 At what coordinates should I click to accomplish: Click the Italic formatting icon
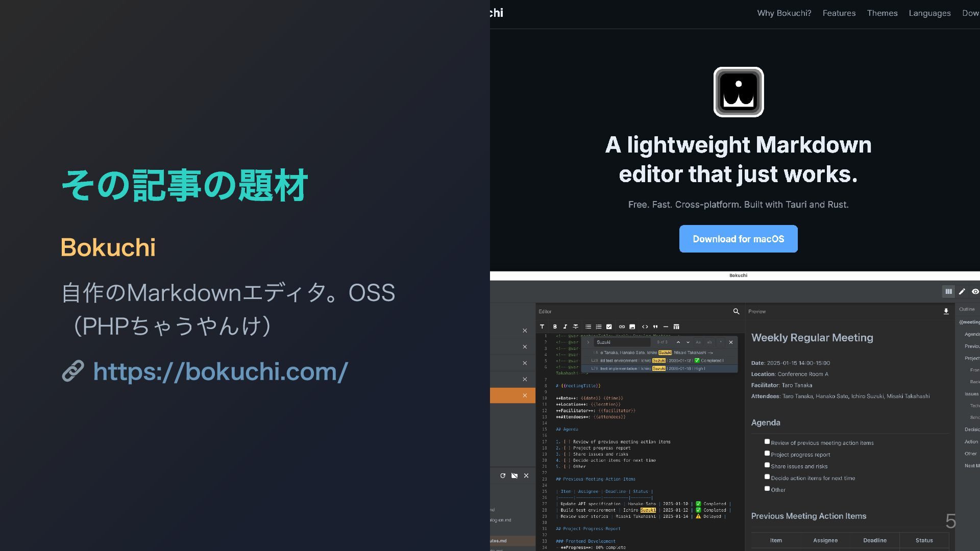pyautogui.click(x=565, y=327)
